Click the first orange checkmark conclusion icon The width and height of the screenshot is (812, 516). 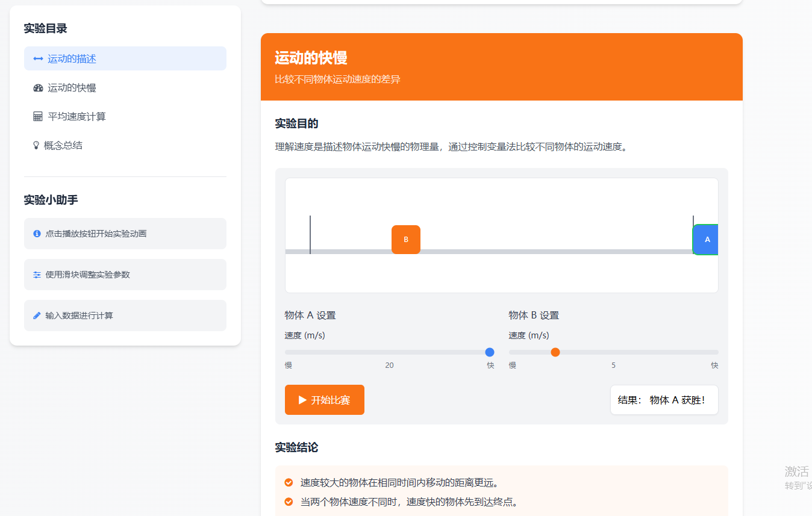pyautogui.click(x=289, y=482)
